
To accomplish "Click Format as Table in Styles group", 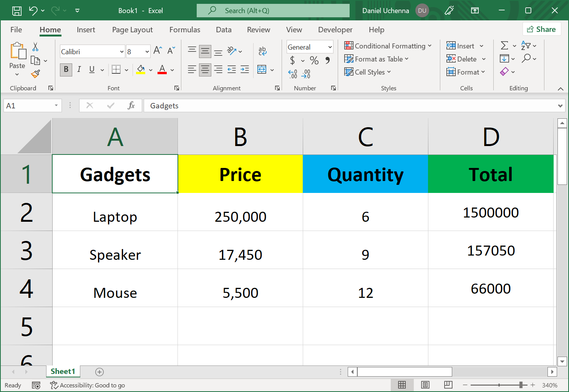I will [377, 59].
